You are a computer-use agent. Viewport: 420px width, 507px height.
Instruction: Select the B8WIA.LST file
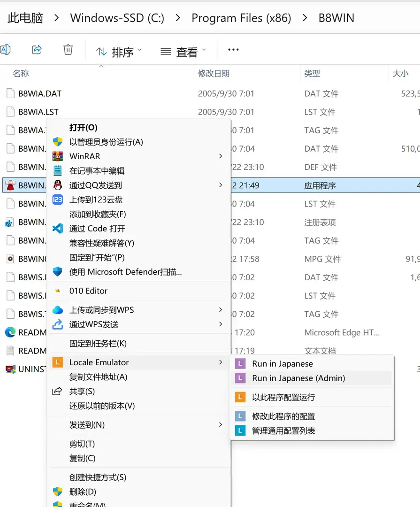tap(38, 112)
